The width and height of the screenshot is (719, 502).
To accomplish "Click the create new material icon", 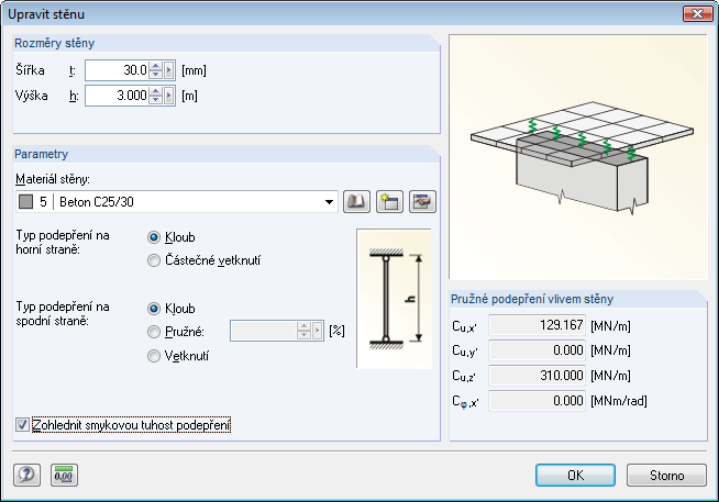I will point(389,202).
